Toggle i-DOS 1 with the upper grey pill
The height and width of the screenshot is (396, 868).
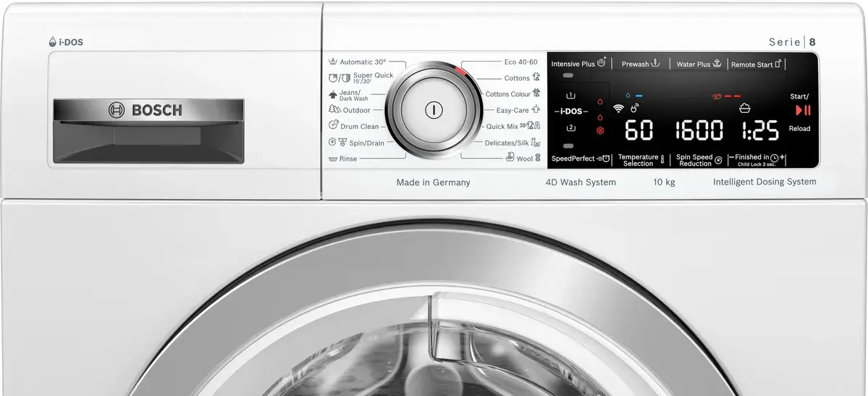[568, 76]
